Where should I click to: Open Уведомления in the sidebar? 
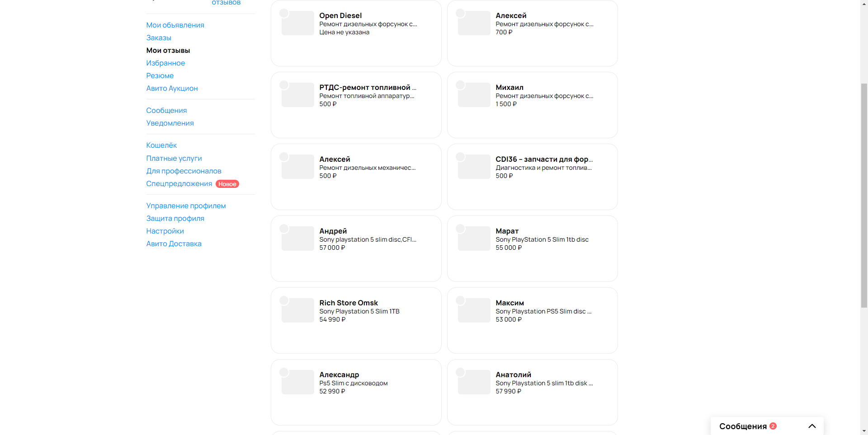170,123
